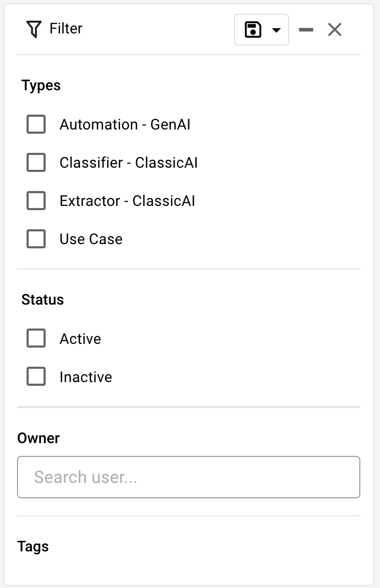
Task: Click the Extractor - ClassicAI label text
Action: pyautogui.click(x=127, y=201)
